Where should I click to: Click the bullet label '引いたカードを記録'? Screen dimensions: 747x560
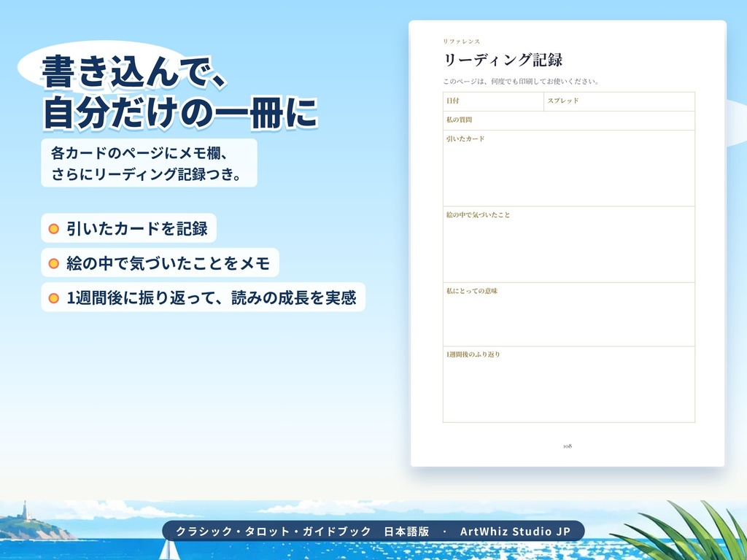coord(137,228)
